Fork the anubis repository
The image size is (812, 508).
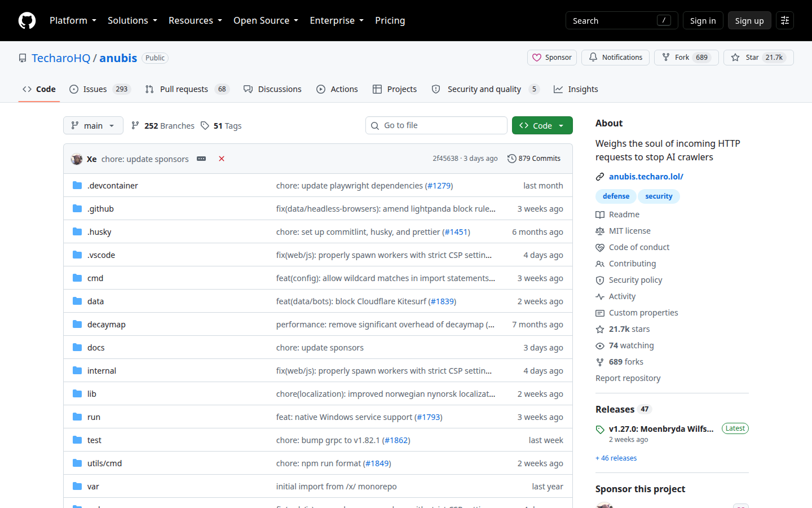[686, 58]
